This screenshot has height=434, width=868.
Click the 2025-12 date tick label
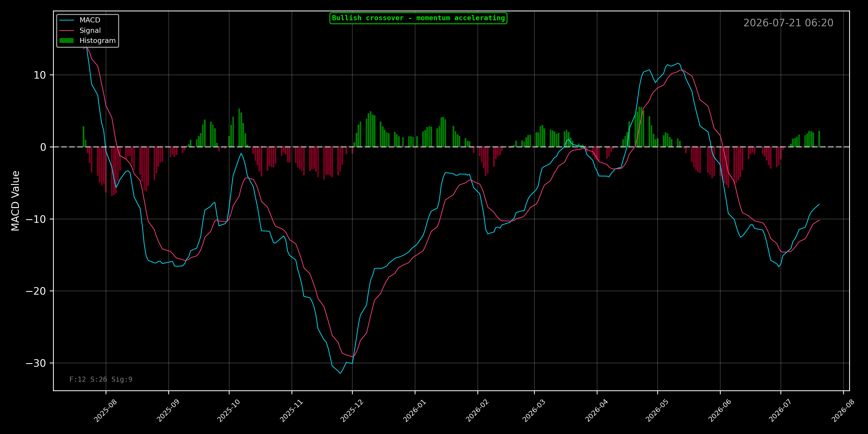(x=352, y=410)
